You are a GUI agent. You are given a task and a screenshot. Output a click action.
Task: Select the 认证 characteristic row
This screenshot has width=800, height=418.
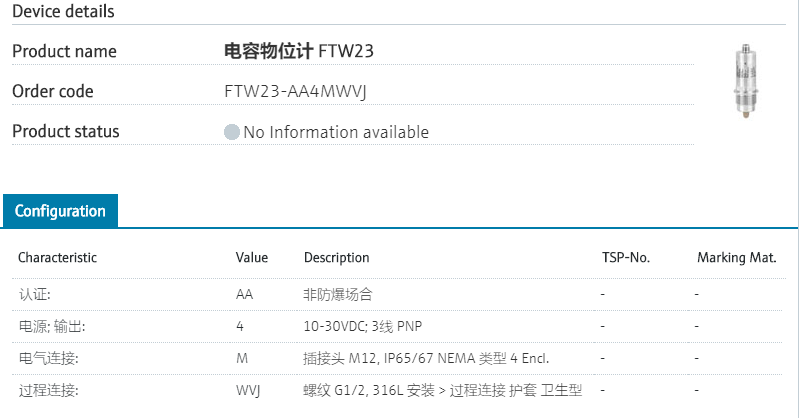coord(34,295)
